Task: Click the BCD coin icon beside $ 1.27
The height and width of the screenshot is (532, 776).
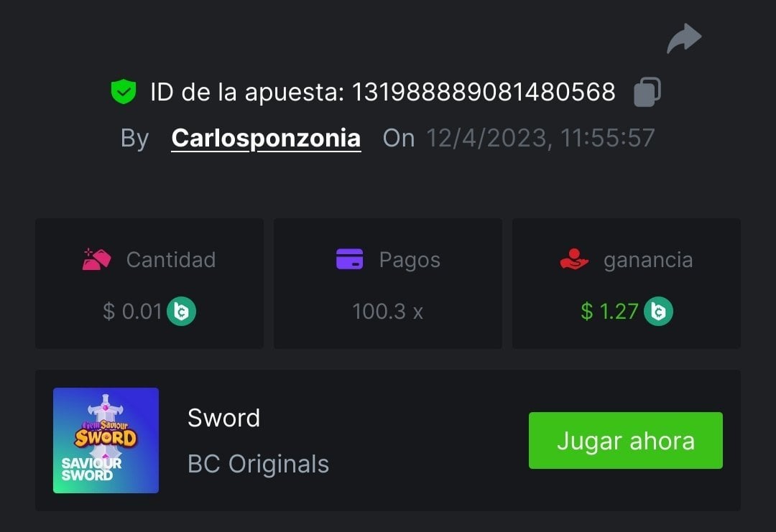Action: 658,312
